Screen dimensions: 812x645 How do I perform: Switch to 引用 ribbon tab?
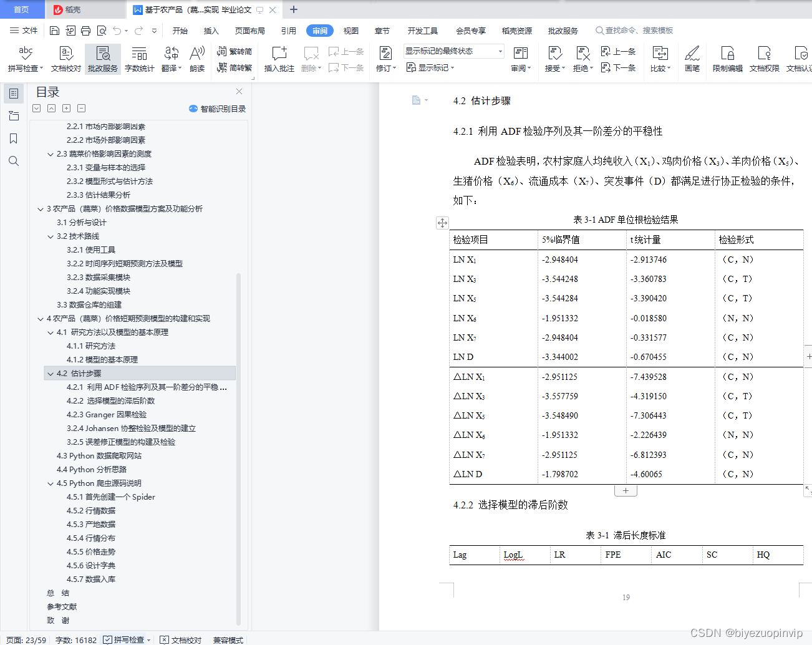tap(289, 31)
